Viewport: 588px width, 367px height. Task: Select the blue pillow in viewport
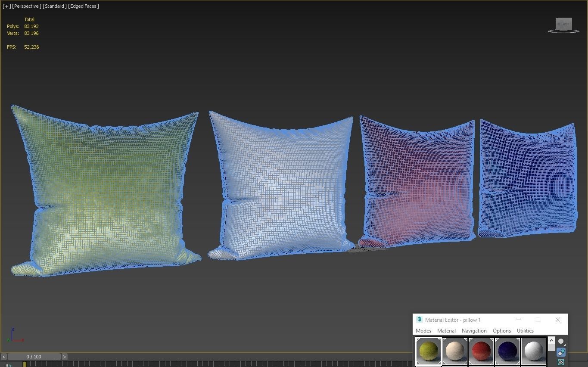coord(528,179)
